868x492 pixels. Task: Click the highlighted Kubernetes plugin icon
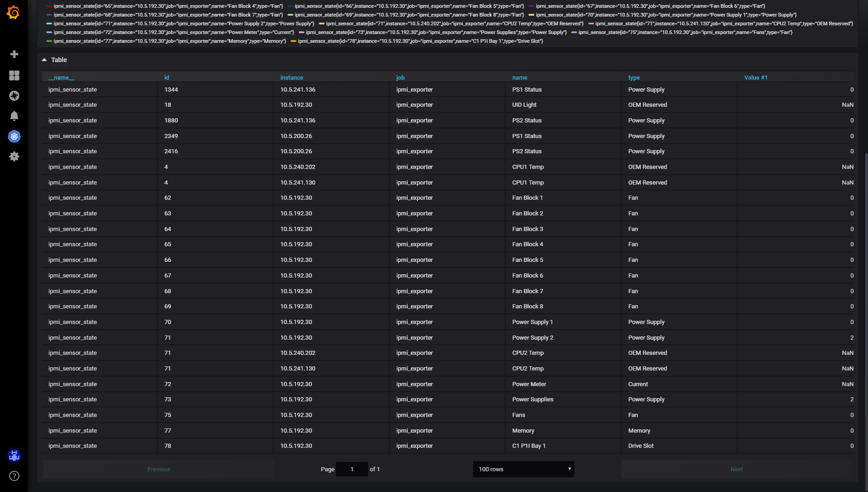(x=14, y=136)
